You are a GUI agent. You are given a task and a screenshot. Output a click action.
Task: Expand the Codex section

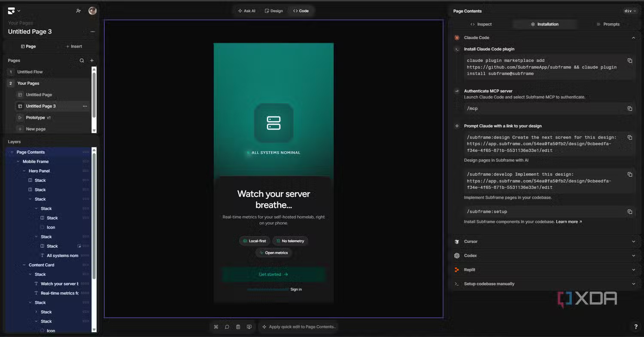coord(544,256)
